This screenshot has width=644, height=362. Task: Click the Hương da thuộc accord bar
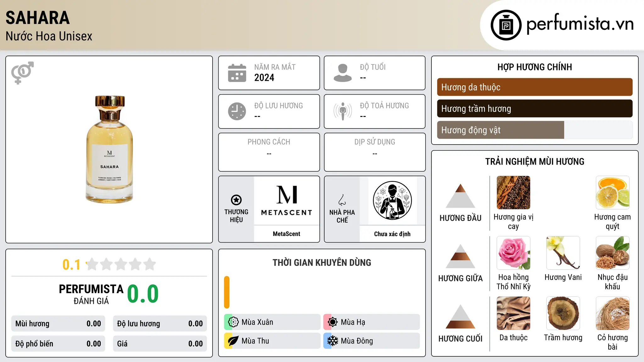(x=535, y=87)
